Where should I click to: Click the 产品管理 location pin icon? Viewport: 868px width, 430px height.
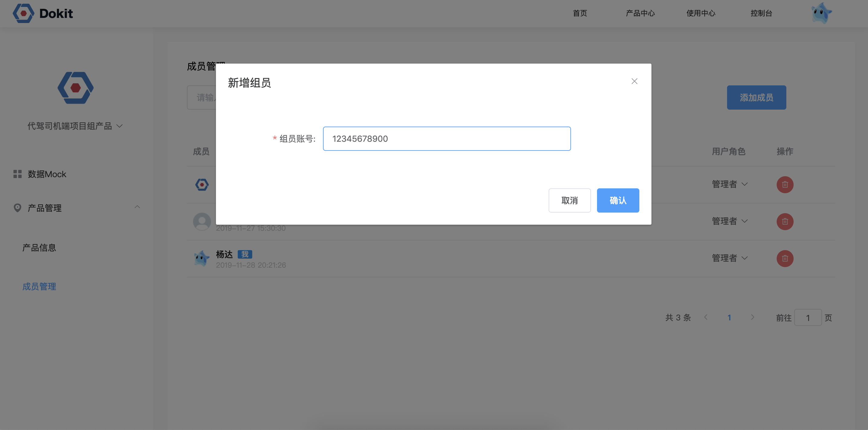click(x=17, y=208)
